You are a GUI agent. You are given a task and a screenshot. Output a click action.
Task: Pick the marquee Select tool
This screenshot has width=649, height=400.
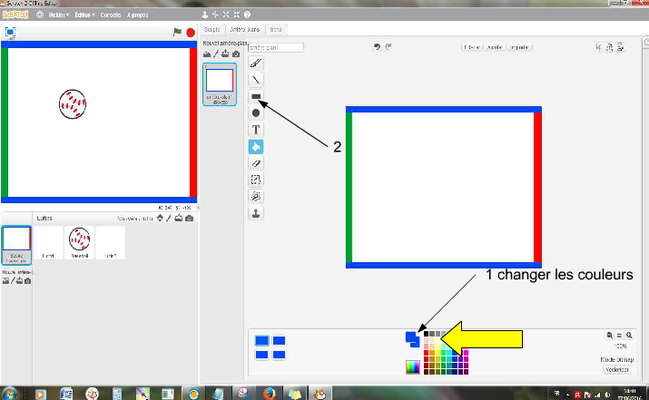pyautogui.click(x=256, y=180)
